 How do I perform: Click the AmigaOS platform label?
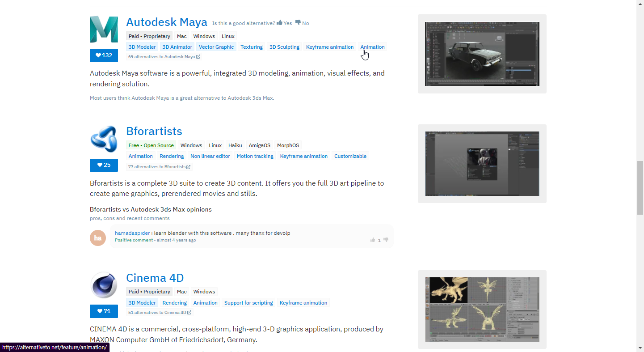click(x=260, y=145)
